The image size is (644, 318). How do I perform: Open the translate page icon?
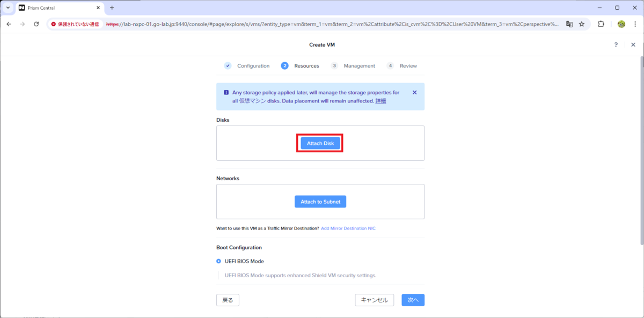[569, 24]
